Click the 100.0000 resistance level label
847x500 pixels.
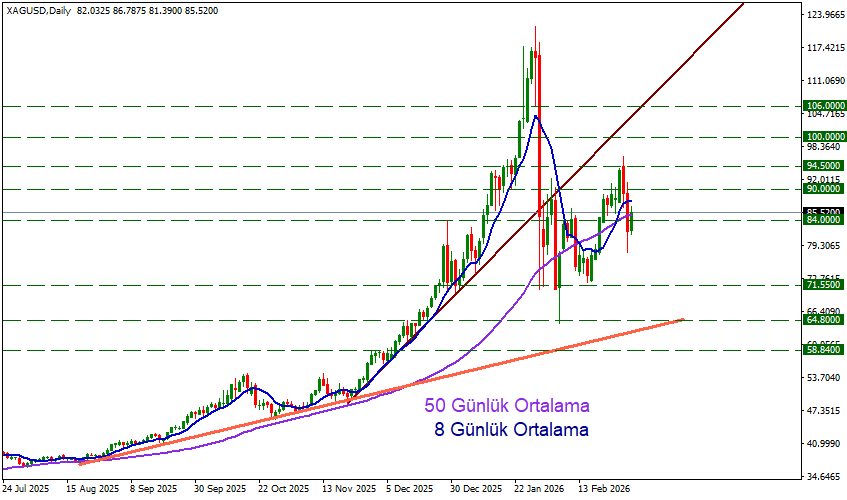(825, 137)
